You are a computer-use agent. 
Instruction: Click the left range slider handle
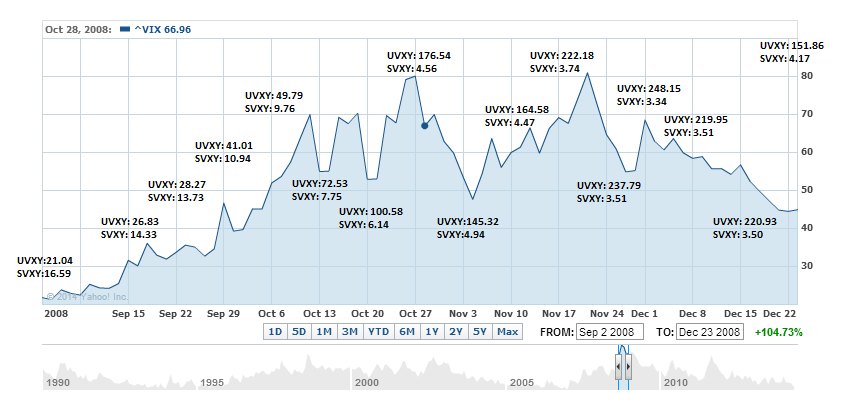coord(619,367)
